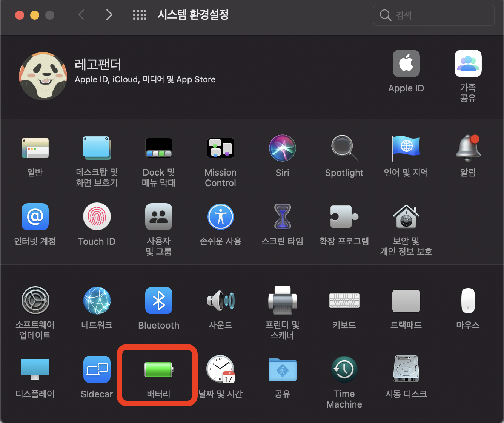Open 언어 및 지역 preferences
The height and width of the screenshot is (423, 504).
pyautogui.click(x=406, y=148)
